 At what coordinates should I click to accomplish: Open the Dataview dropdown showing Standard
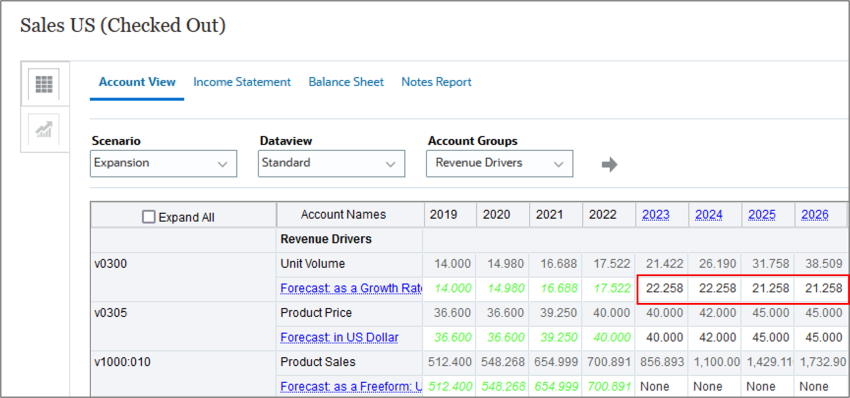point(331,163)
